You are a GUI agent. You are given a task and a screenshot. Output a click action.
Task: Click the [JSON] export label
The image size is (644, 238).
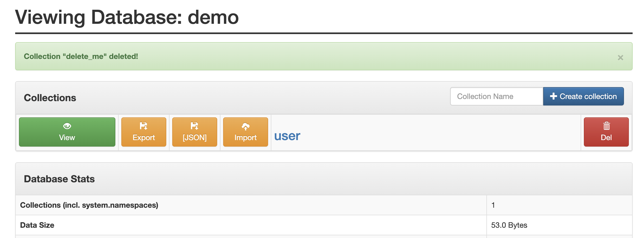pos(194,137)
